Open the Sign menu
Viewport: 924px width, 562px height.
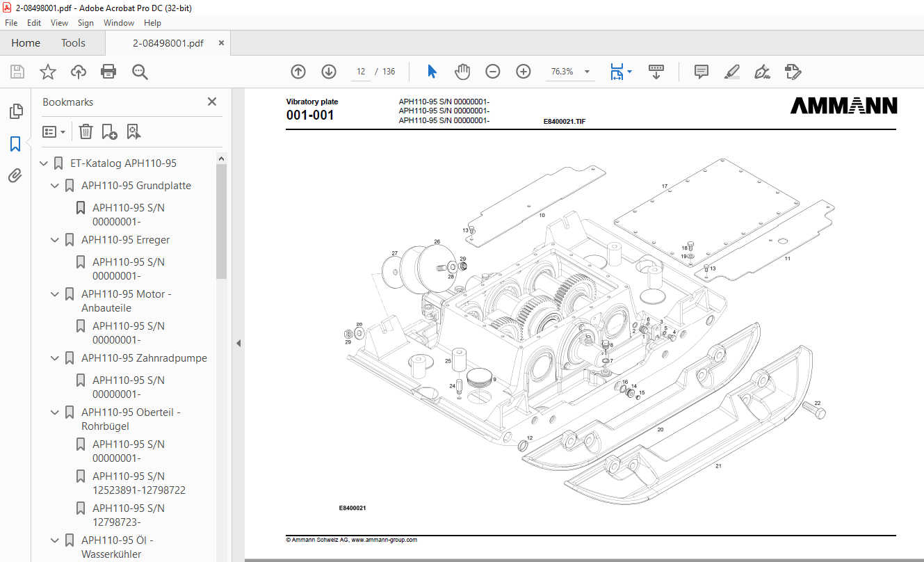[86, 23]
